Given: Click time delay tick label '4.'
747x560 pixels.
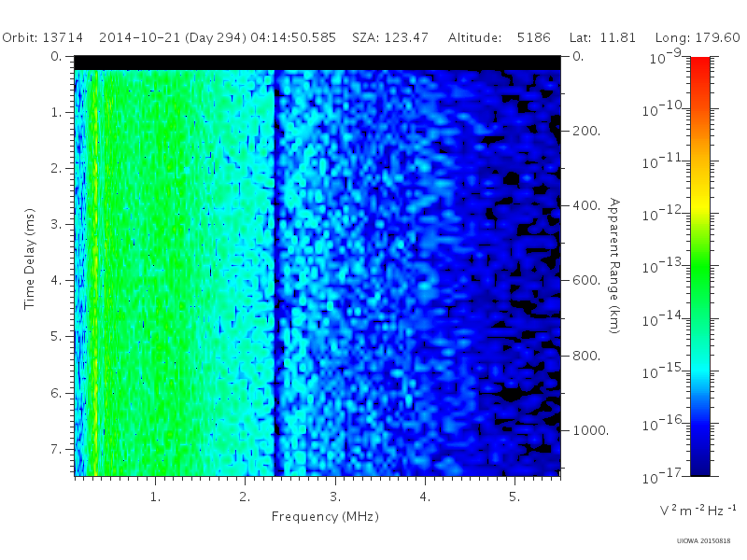Looking at the screenshot, I should tap(56, 281).
